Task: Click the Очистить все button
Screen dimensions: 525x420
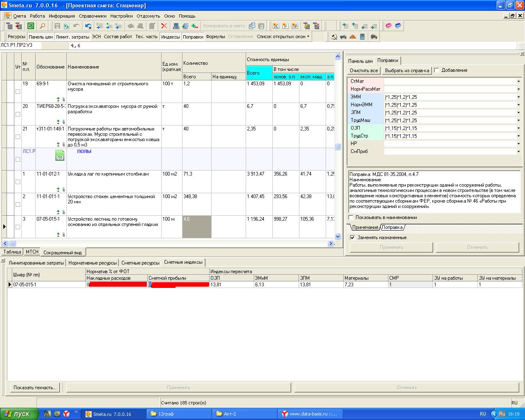Action: [x=364, y=71]
